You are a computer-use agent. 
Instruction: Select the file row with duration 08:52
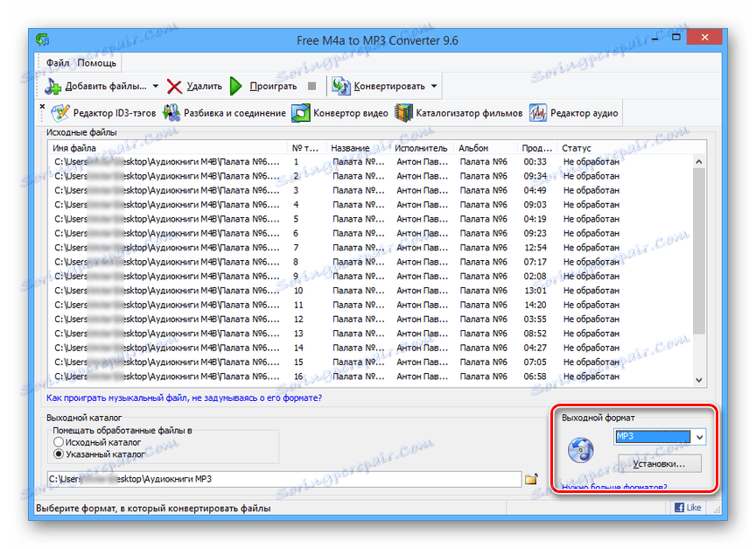pyautogui.click(x=371, y=334)
